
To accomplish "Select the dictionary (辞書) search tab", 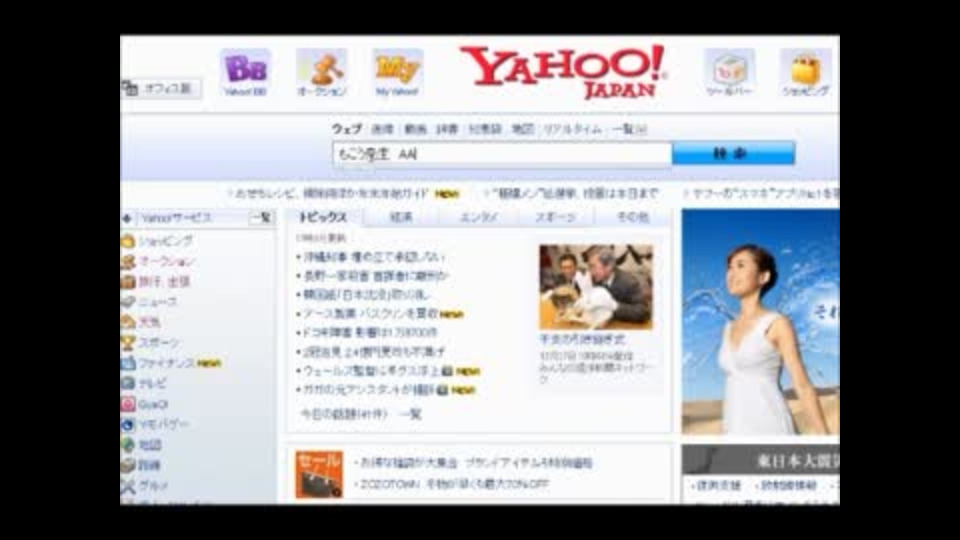I will (448, 129).
